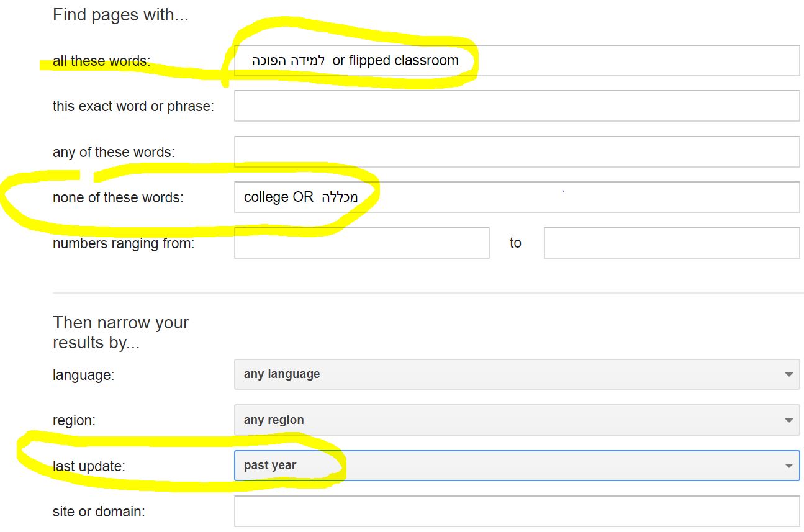Click the 'last update:' label
Viewport: 804px width, 532px height.
(x=89, y=466)
